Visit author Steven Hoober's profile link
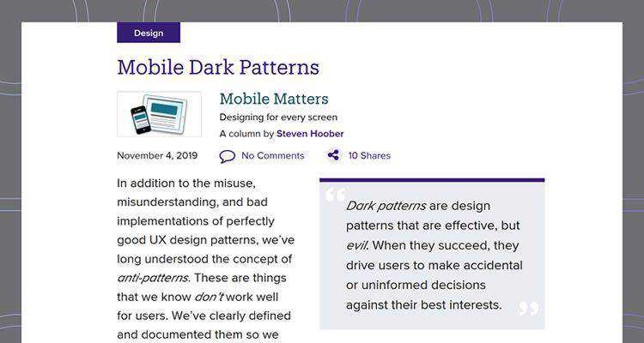The width and height of the screenshot is (644, 343). click(x=310, y=134)
